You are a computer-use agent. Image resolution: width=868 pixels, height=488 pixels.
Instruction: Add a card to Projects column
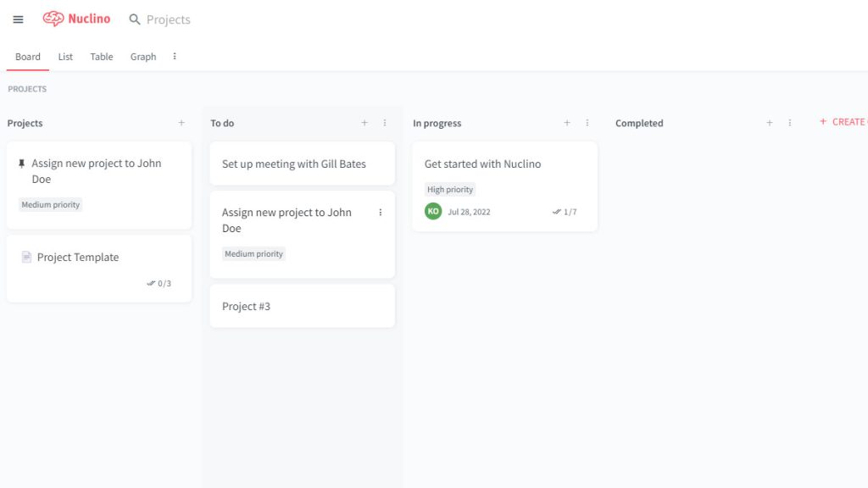pyautogui.click(x=181, y=123)
